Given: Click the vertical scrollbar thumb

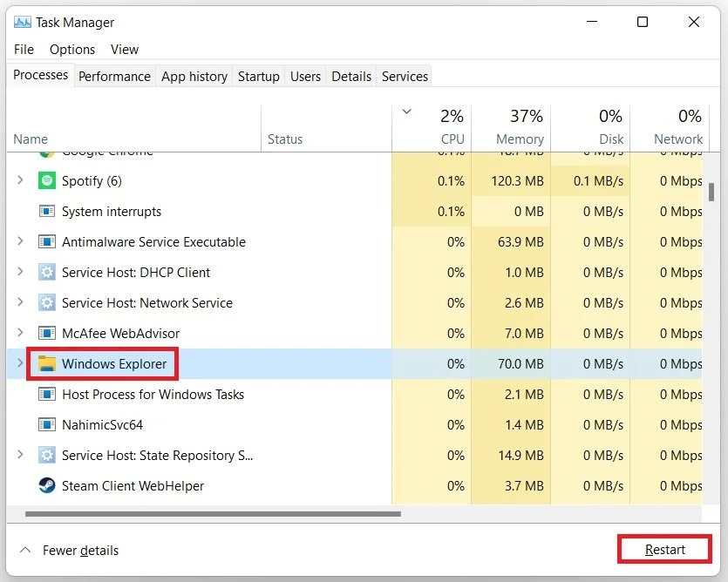Looking at the screenshot, I should [x=711, y=193].
